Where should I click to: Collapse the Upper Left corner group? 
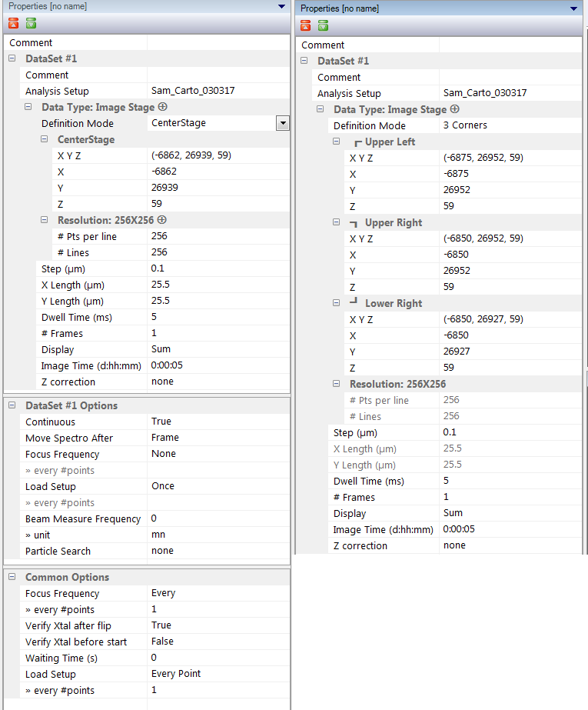pyautogui.click(x=337, y=142)
